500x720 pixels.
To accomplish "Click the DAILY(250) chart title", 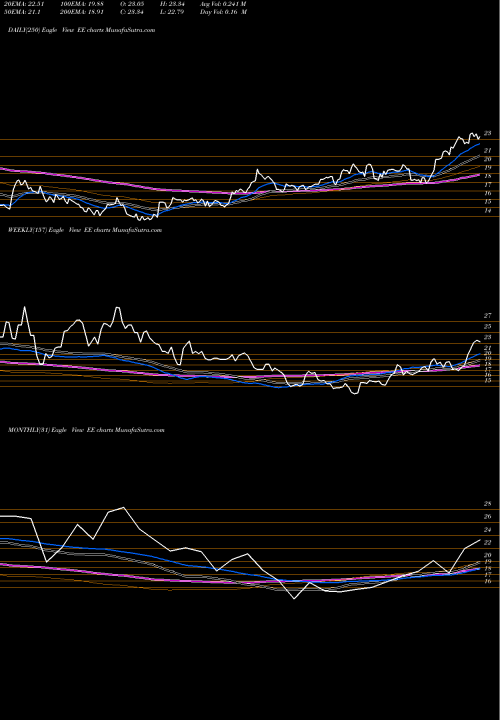I will [82, 30].
